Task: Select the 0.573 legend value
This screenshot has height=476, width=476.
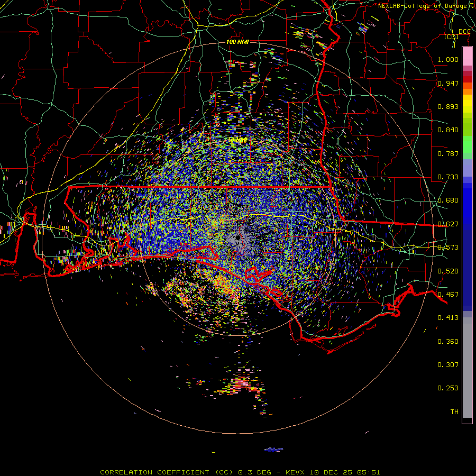Action: [x=448, y=248]
